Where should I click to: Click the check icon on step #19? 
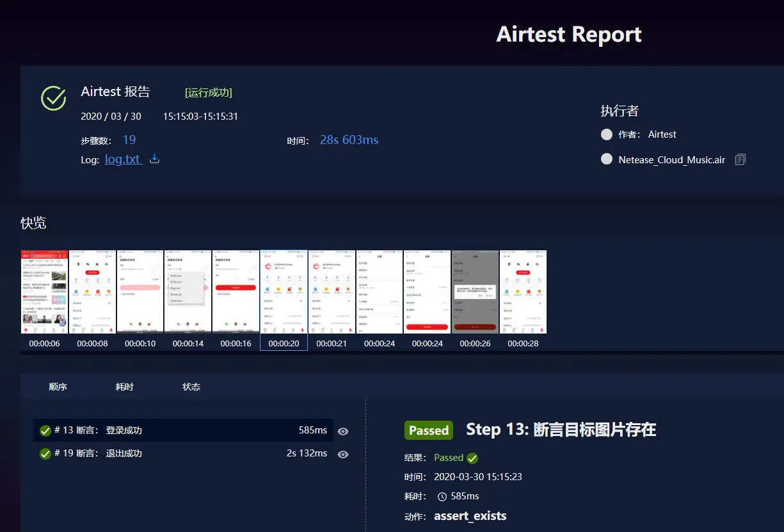pos(45,453)
